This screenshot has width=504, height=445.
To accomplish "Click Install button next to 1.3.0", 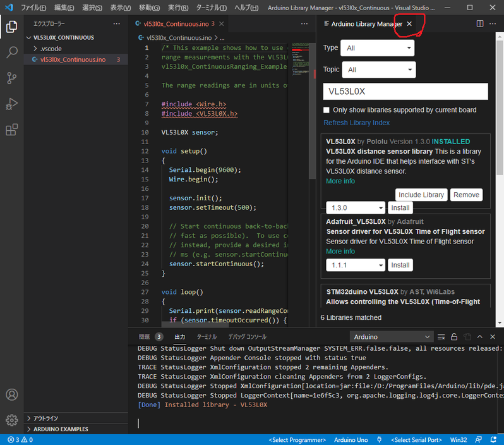I will pos(400,208).
